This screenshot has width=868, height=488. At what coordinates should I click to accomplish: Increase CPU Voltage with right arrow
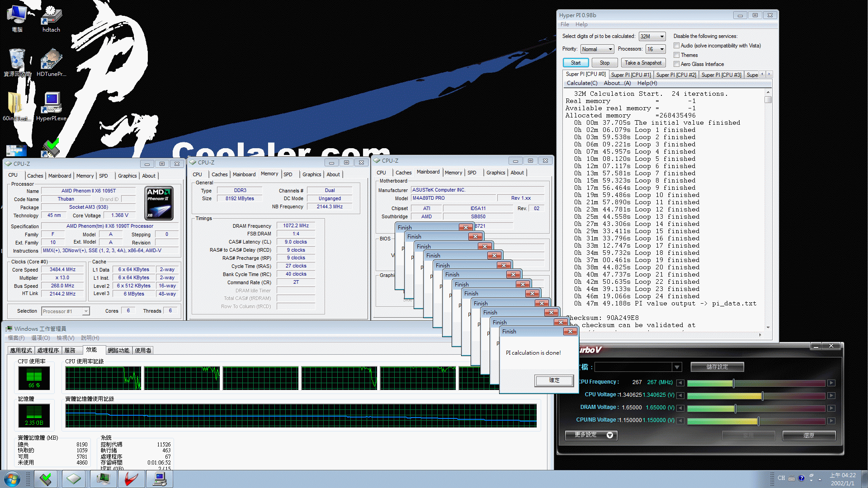click(831, 395)
